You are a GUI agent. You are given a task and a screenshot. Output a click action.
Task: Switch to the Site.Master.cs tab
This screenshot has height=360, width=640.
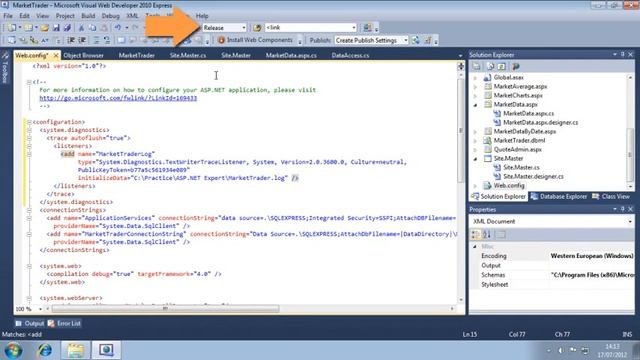click(188, 56)
